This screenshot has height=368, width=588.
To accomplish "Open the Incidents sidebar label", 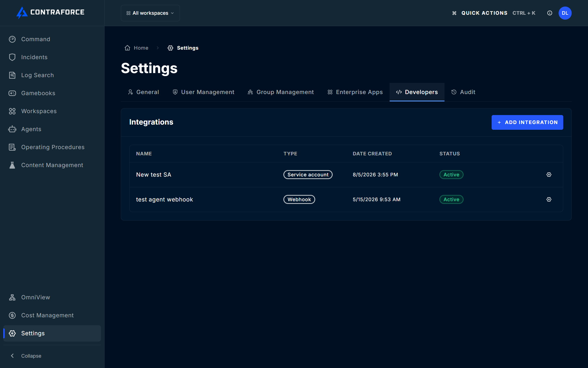I will (x=34, y=57).
